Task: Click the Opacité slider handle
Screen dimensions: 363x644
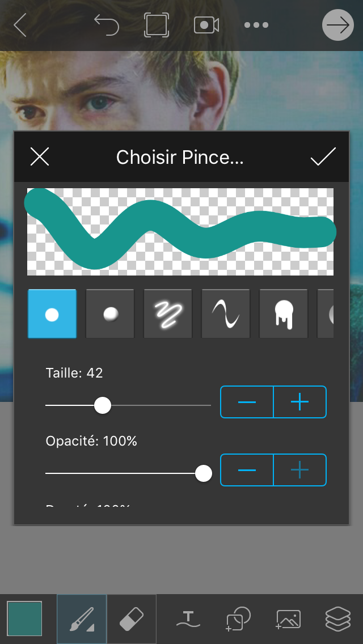Action: click(x=203, y=473)
